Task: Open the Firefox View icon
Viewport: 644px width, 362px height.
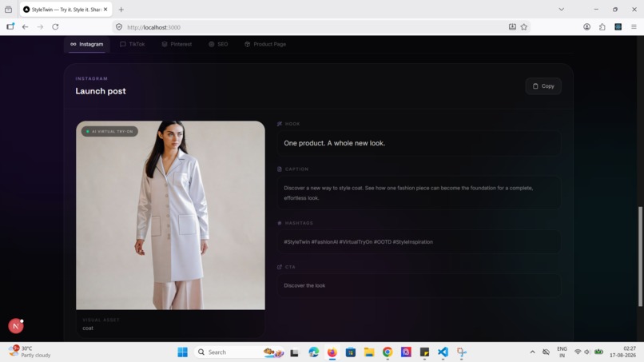Action: (8, 9)
